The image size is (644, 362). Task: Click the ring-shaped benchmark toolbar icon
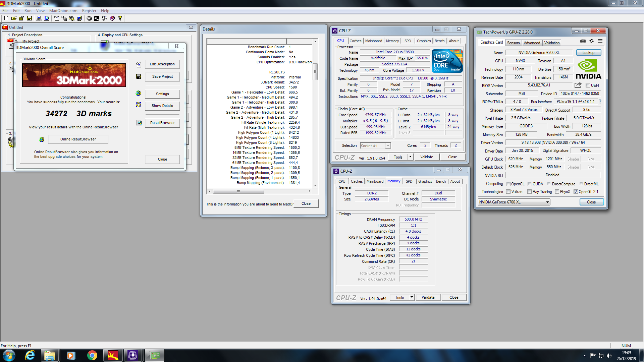[89, 18]
